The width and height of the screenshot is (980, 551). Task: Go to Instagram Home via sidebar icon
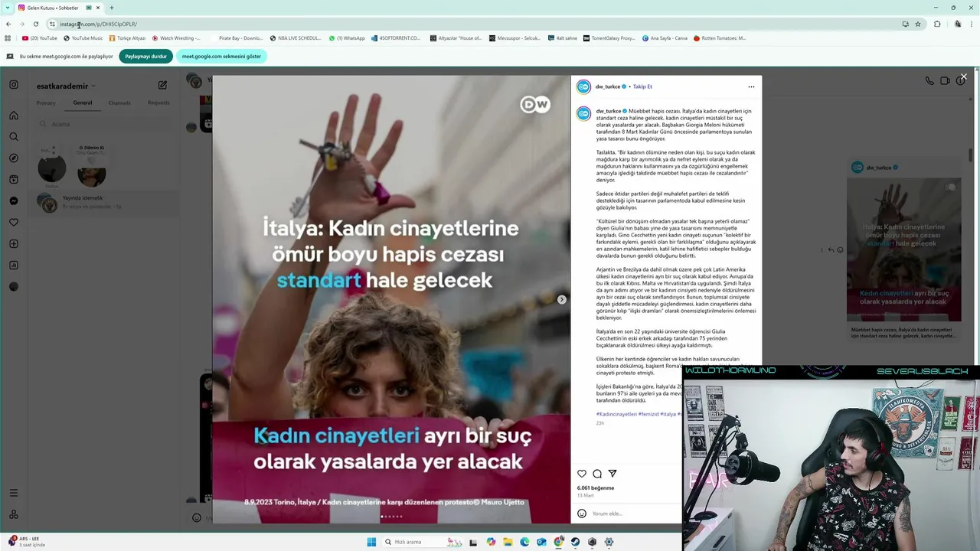pos(14,116)
